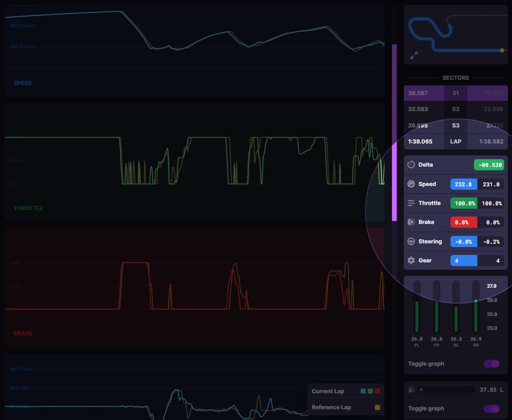Image resolution: width=512 pixels, height=420 pixels.
Task: Select the S2 sector row
Action: pos(456,109)
